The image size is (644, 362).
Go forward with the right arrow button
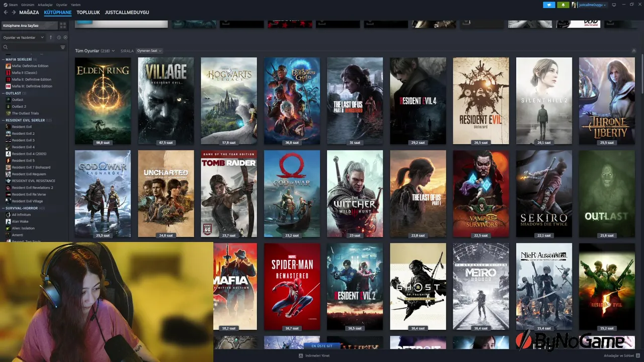point(13,12)
